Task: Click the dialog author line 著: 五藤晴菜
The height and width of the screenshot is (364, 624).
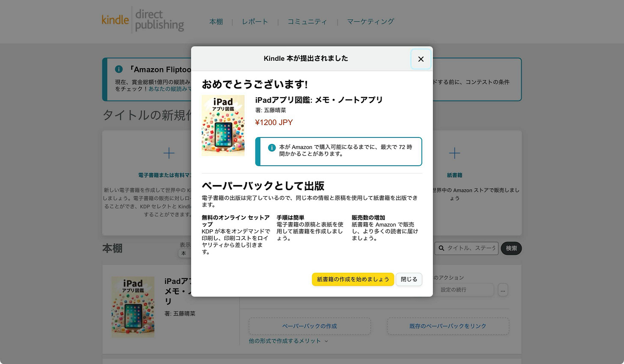Action: tap(270, 110)
